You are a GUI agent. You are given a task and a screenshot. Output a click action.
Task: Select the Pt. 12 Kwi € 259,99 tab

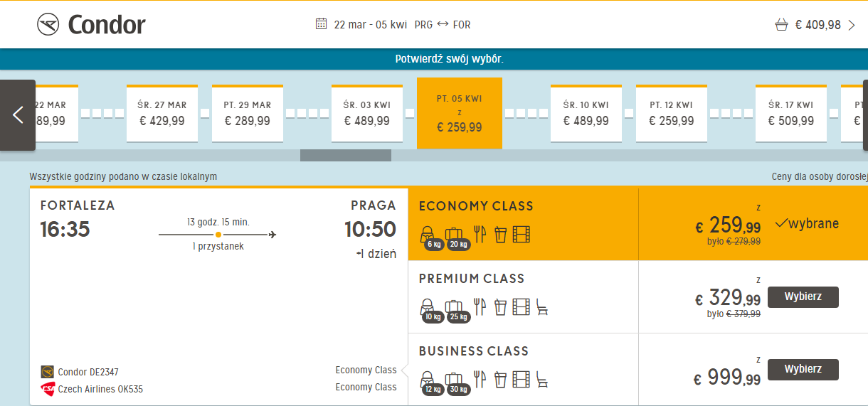tap(672, 114)
